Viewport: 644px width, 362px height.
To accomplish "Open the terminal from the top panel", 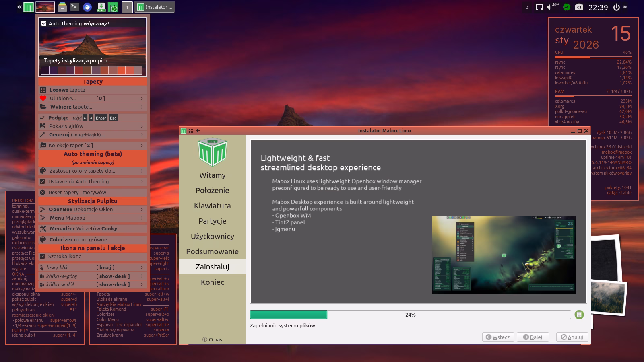I will tap(74, 7).
